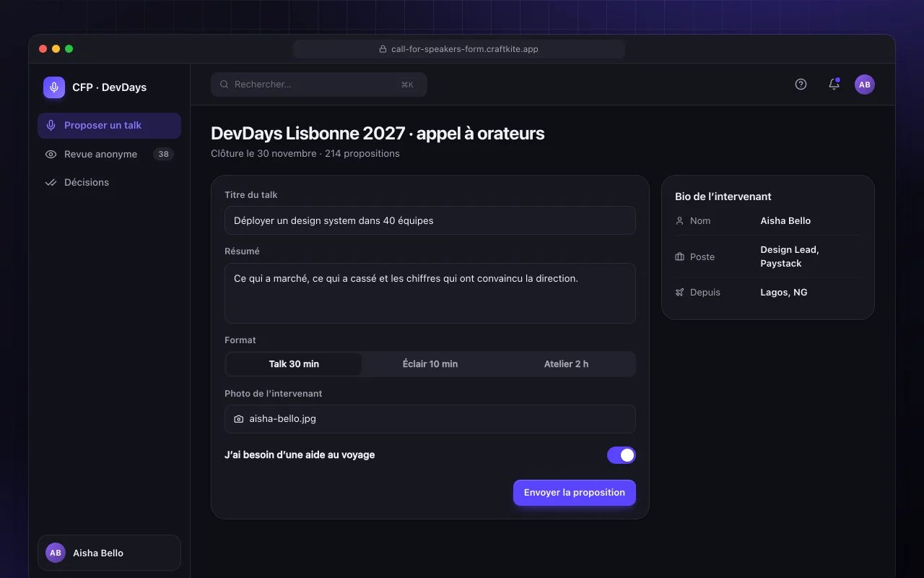Submit with Envoyer la proposition

(575, 493)
